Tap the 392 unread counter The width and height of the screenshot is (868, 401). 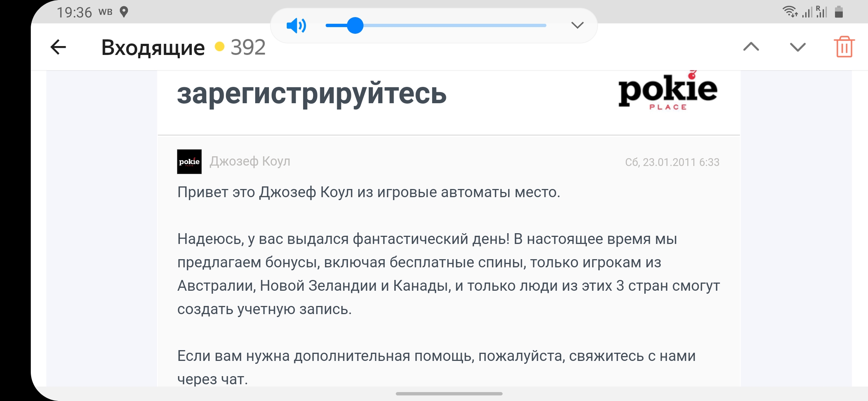tap(248, 48)
